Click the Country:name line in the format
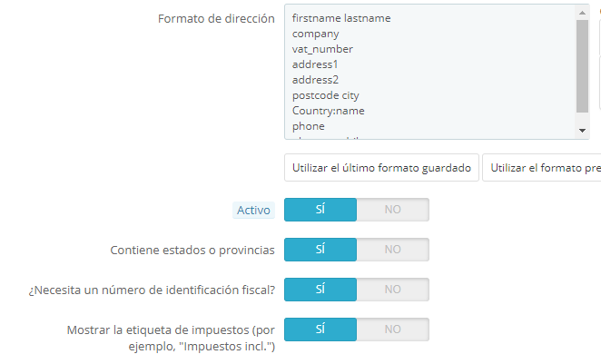 coord(328,111)
